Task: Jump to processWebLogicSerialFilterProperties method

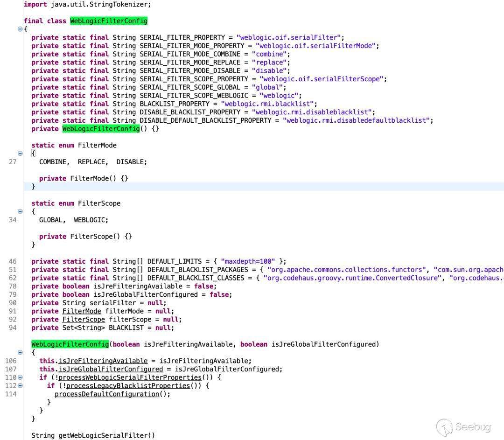Action: tap(130, 377)
